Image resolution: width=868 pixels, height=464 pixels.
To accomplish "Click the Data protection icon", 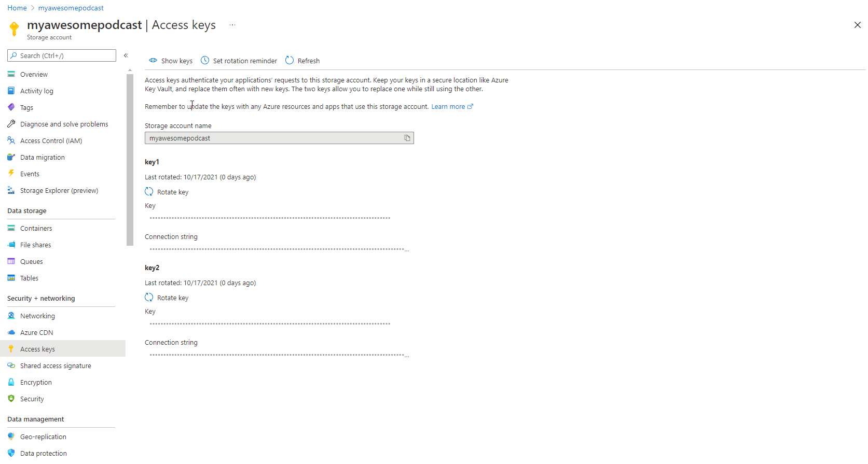I will 11,453.
